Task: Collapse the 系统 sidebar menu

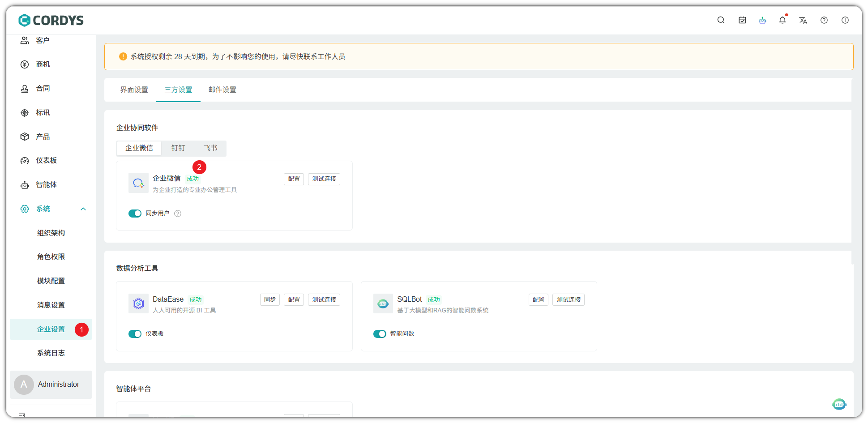Action: (83, 209)
